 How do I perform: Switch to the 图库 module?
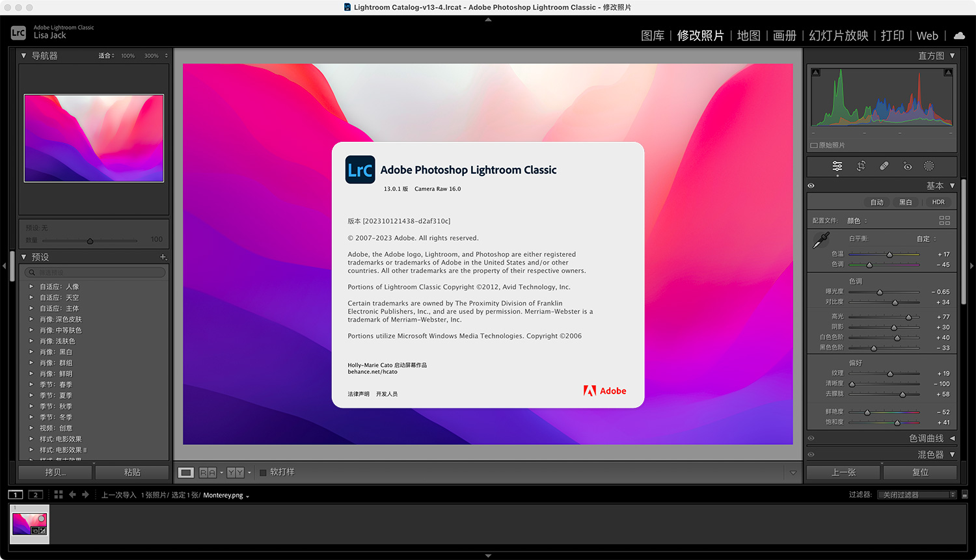pos(653,36)
